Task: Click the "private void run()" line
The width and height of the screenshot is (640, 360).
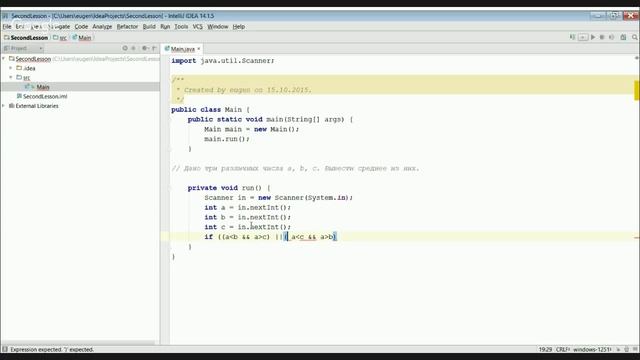Action: [229, 188]
